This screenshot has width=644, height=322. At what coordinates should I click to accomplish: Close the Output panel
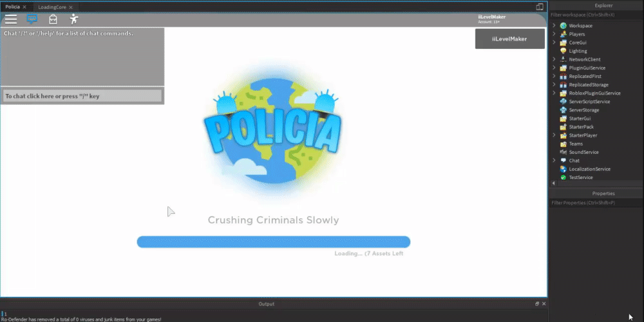click(x=544, y=303)
